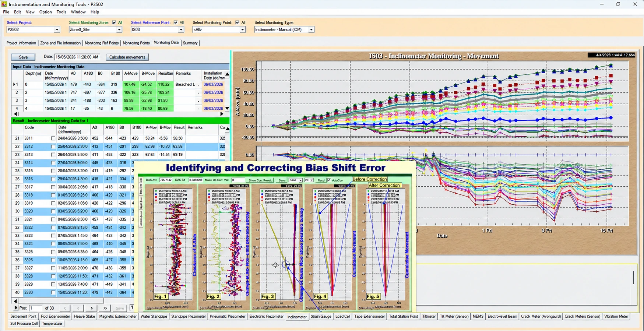Click the Heave Stake instrument button
The height and width of the screenshot is (331, 644).
tap(84, 316)
